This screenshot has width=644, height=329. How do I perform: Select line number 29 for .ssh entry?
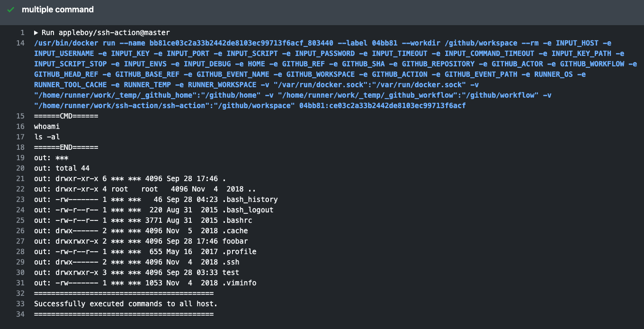[20, 262]
